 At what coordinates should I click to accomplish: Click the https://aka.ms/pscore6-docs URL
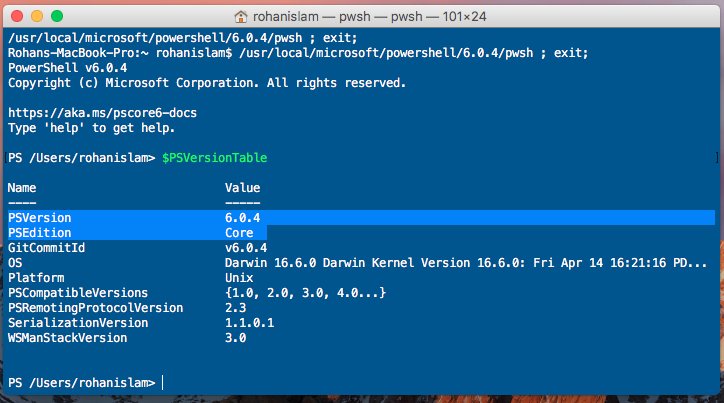tap(103, 113)
